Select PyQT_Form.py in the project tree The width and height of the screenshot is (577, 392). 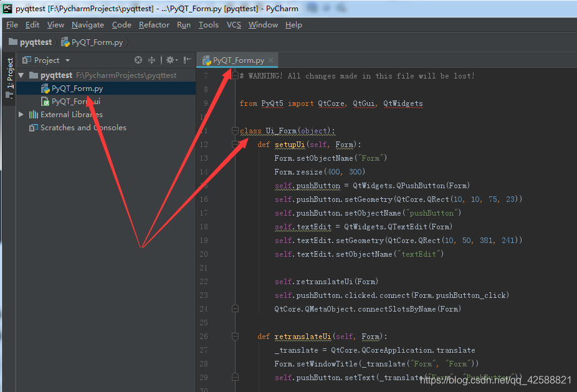(106, 88)
